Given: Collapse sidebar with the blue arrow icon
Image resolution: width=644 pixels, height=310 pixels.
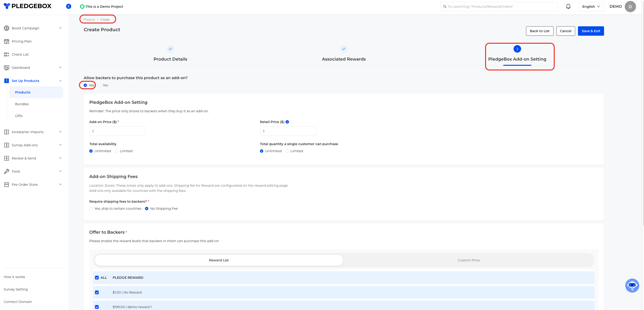Looking at the screenshot, I should coord(68,7).
